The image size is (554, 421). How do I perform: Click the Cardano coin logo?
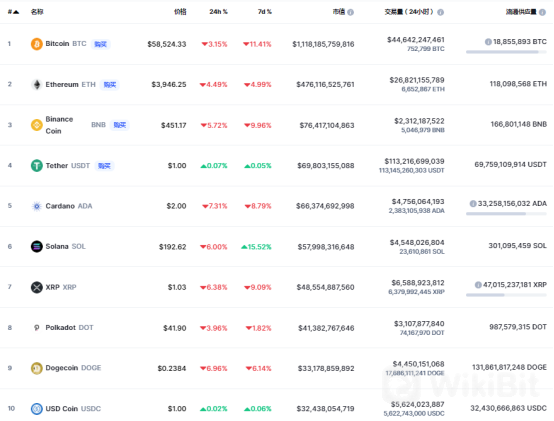pyautogui.click(x=37, y=206)
